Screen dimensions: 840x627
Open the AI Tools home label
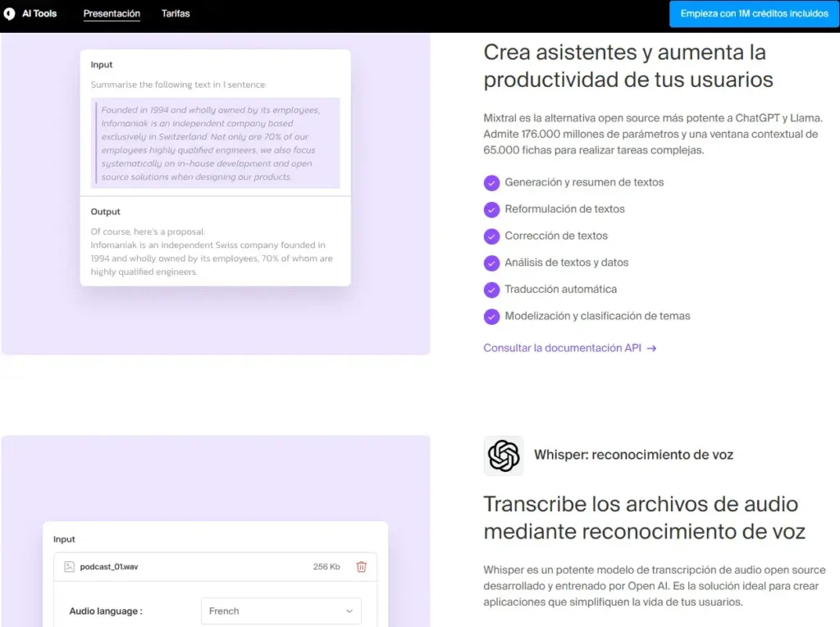(x=39, y=13)
